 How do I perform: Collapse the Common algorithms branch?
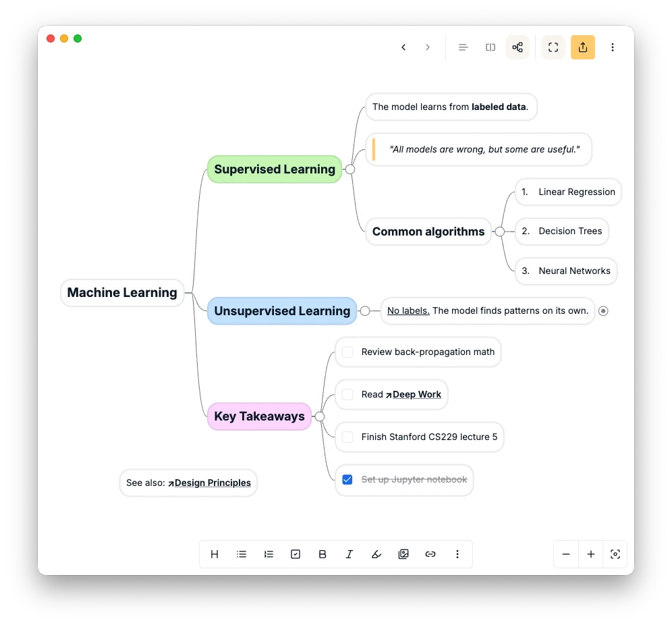[499, 232]
